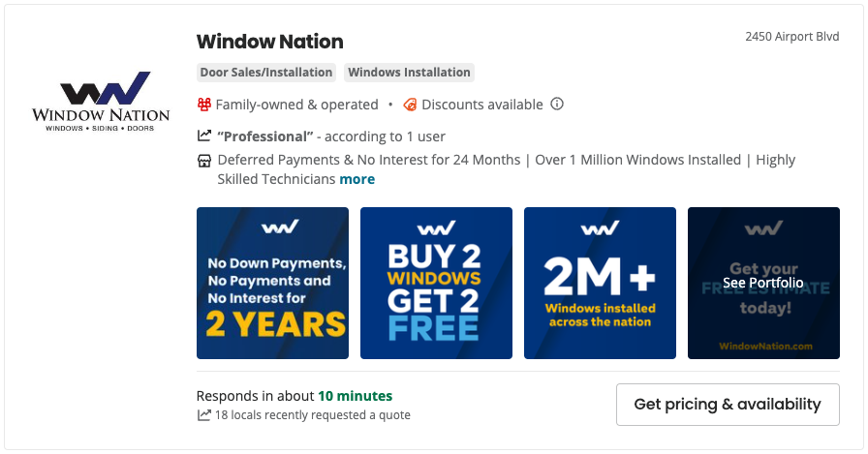Click the 2450 Airport Blvd address
The image size is (868, 454).
pyautogui.click(x=792, y=37)
